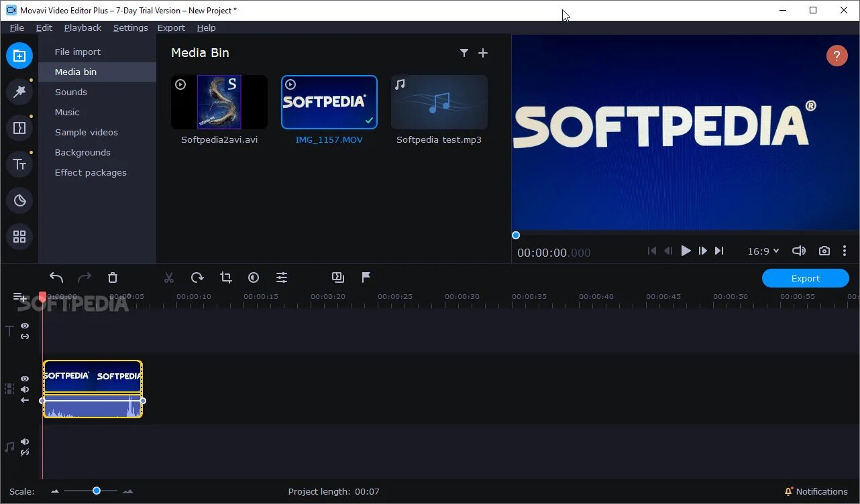Image resolution: width=860 pixels, height=504 pixels.
Task: Zoom in timeline scale large mountain icon
Action: tap(127, 491)
